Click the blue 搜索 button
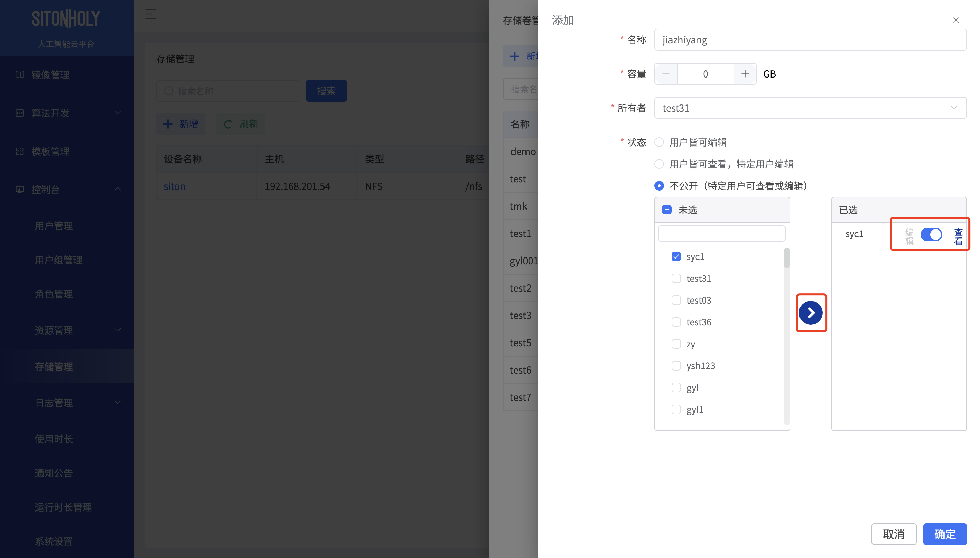 tap(326, 91)
